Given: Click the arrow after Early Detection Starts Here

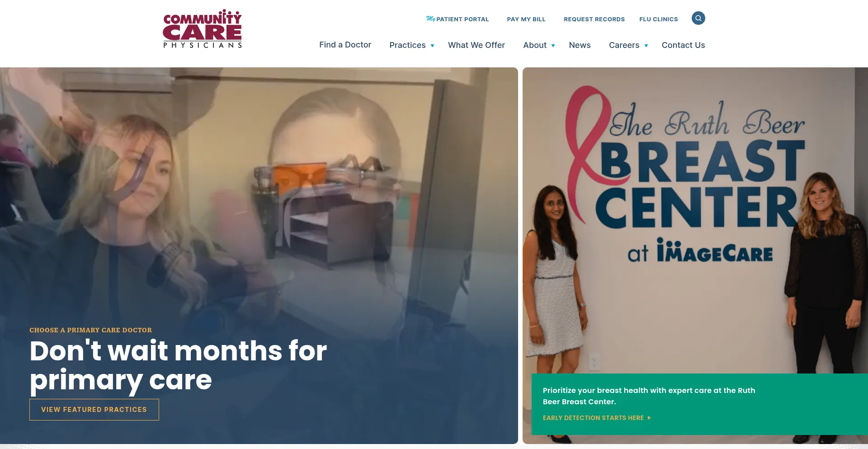Looking at the screenshot, I should tap(649, 418).
